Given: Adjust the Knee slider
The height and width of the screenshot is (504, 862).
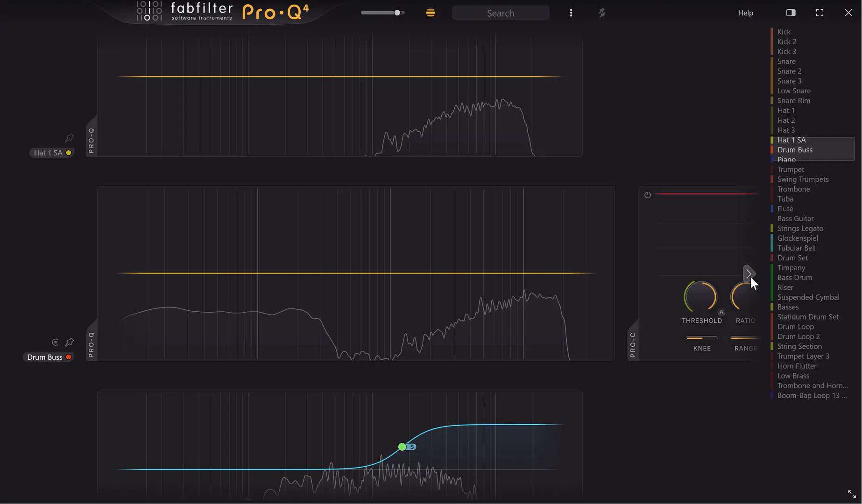Looking at the screenshot, I should 701,338.
